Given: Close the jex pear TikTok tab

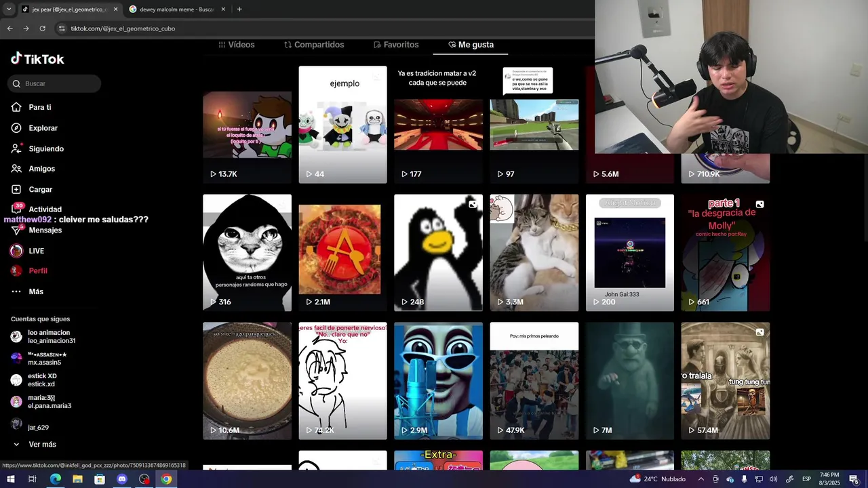Looking at the screenshot, I should tap(115, 9).
